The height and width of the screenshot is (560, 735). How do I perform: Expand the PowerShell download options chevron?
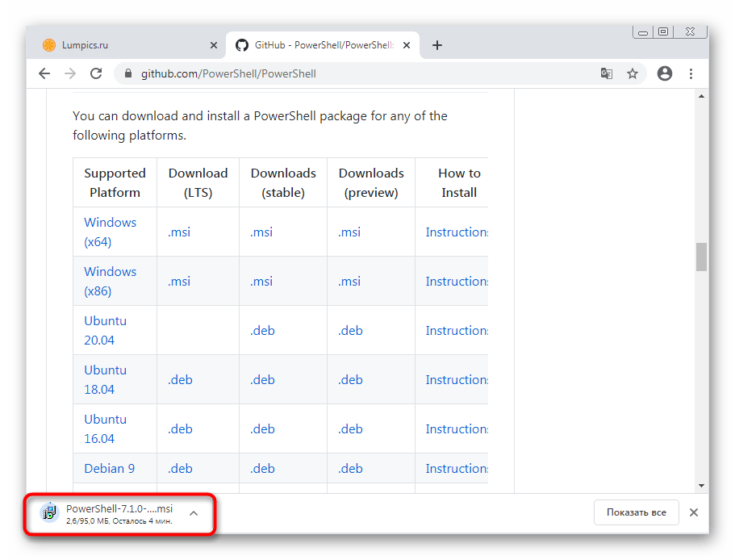point(194,512)
